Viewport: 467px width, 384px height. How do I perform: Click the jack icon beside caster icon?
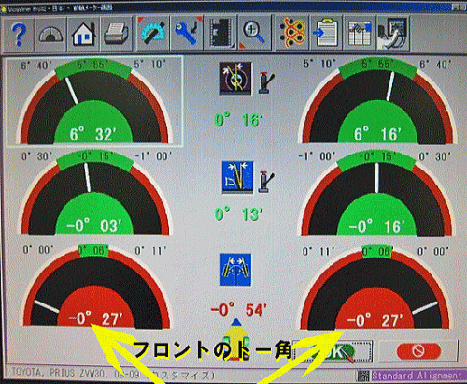tap(267, 83)
